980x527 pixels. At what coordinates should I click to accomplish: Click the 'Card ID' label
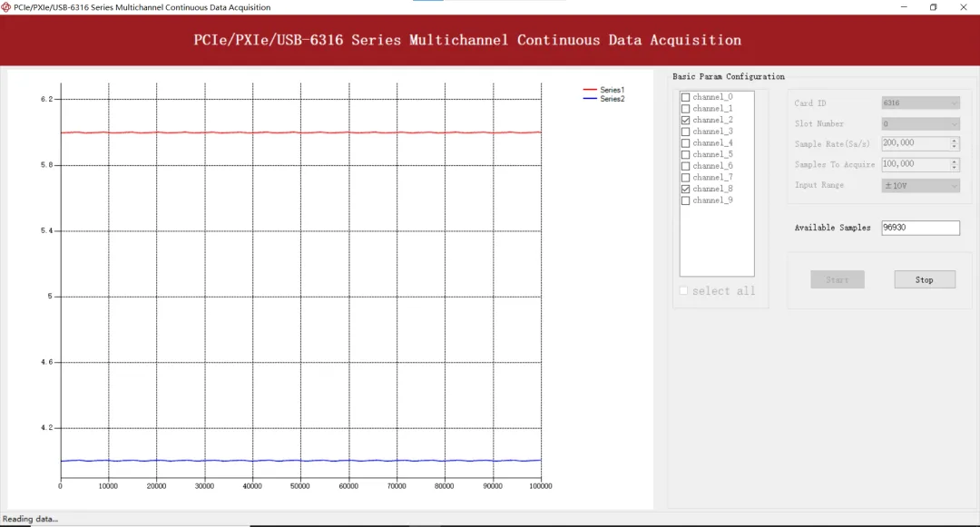(x=810, y=103)
